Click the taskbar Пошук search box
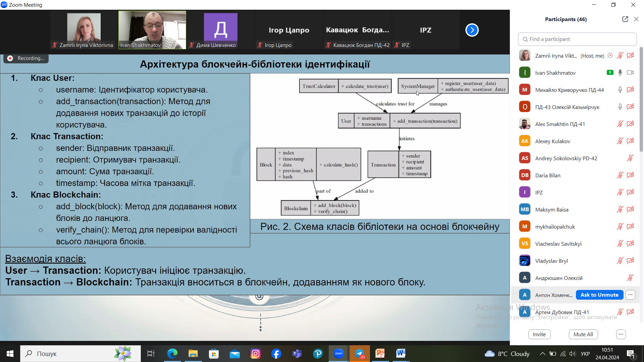This screenshot has width=644, height=362. pos(80,354)
